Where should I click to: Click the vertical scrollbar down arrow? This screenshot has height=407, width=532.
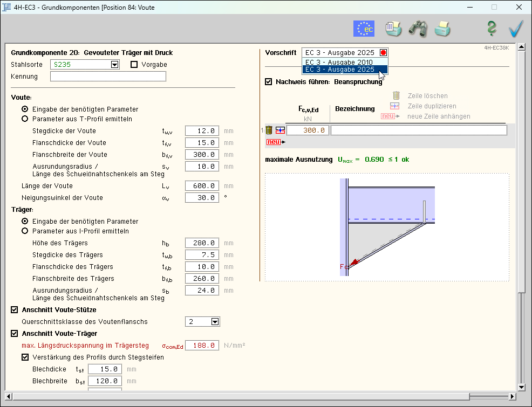coord(521,387)
